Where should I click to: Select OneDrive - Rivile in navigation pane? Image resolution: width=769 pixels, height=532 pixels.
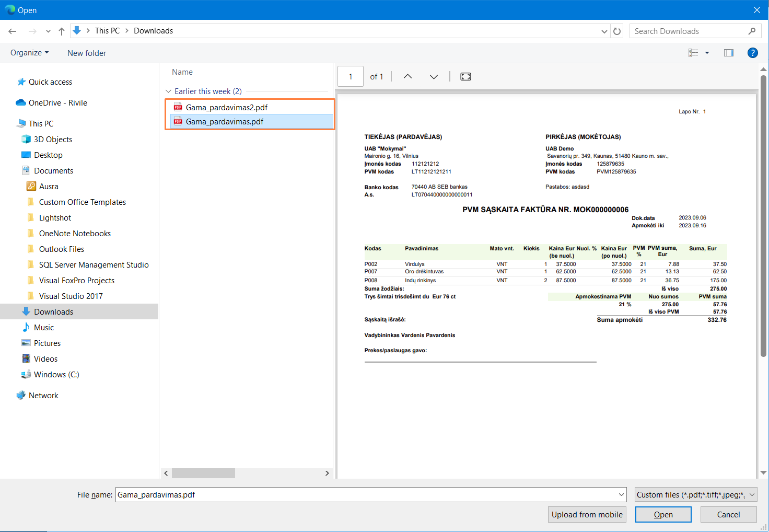tap(57, 103)
